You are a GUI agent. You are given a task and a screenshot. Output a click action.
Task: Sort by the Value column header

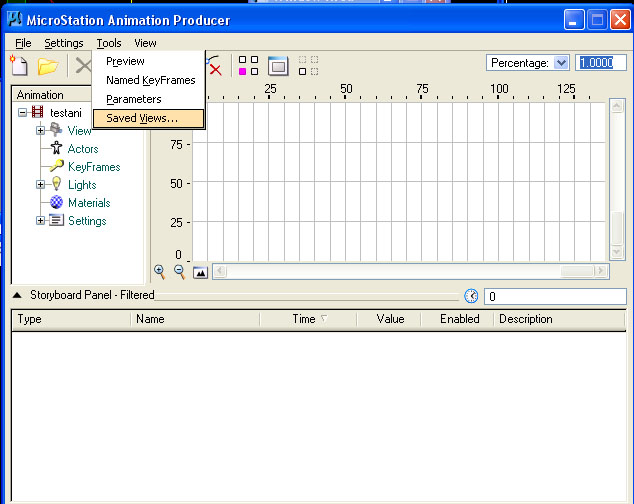389,319
